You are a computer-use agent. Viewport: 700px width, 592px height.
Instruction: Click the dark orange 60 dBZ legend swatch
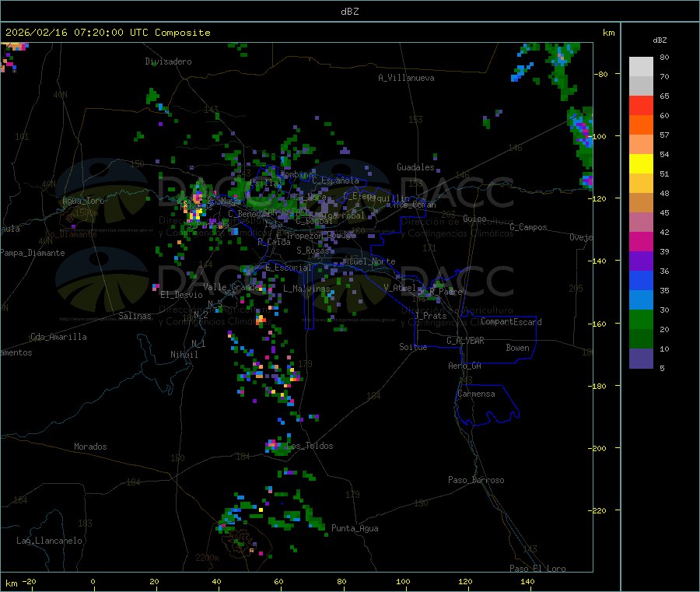click(x=641, y=125)
